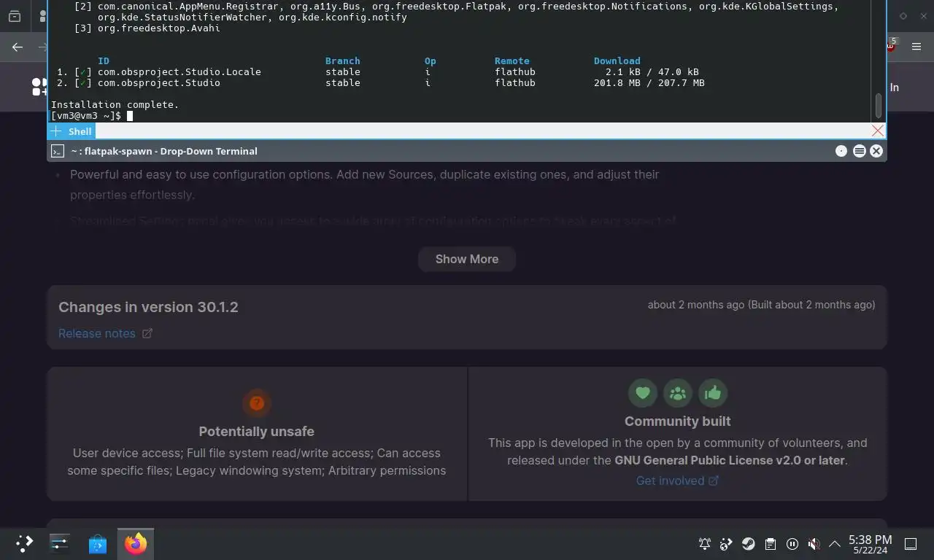
Task: Select the Shell tab in Yakuake
Action: tap(80, 131)
